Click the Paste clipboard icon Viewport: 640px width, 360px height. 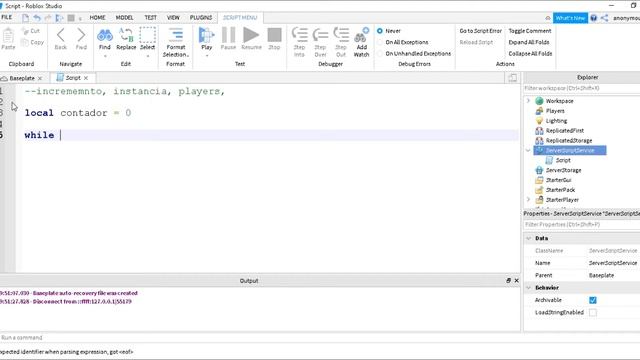(8, 36)
